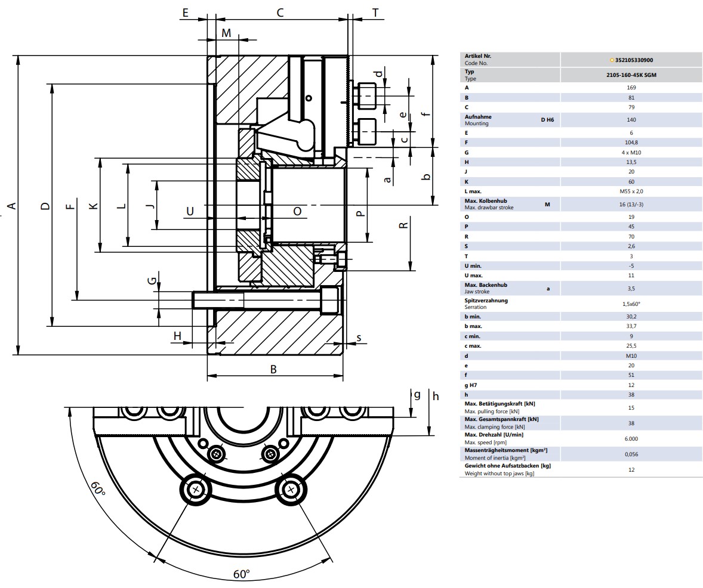Image resolution: width=703 pixels, height=588 pixels.
Task: Click the dimension label C at the top
Action: (x=280, y=13)
